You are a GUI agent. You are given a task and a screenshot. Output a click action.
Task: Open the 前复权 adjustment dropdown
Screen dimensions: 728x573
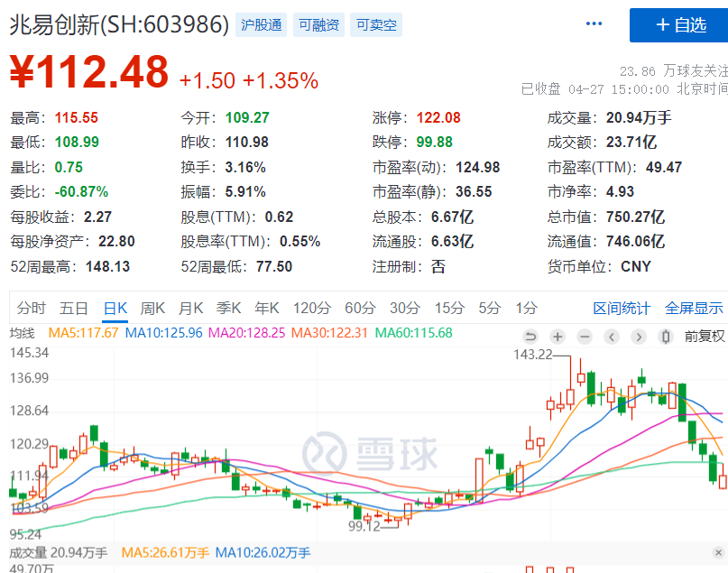coord(704,337)
